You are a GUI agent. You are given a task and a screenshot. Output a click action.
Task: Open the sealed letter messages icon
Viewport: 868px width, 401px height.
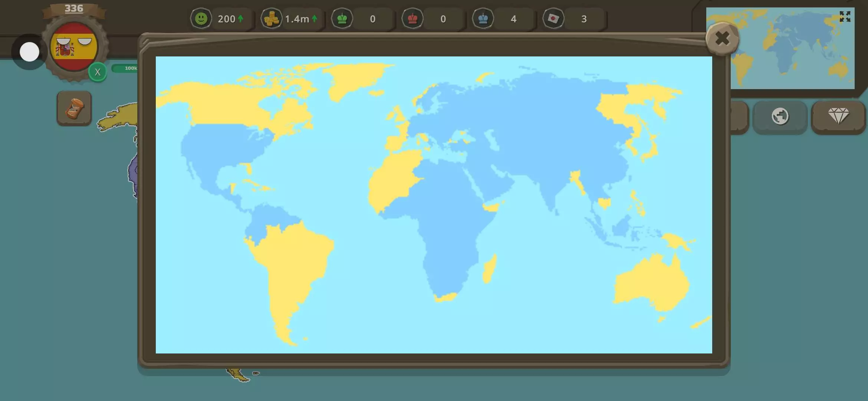coord(553,19)
